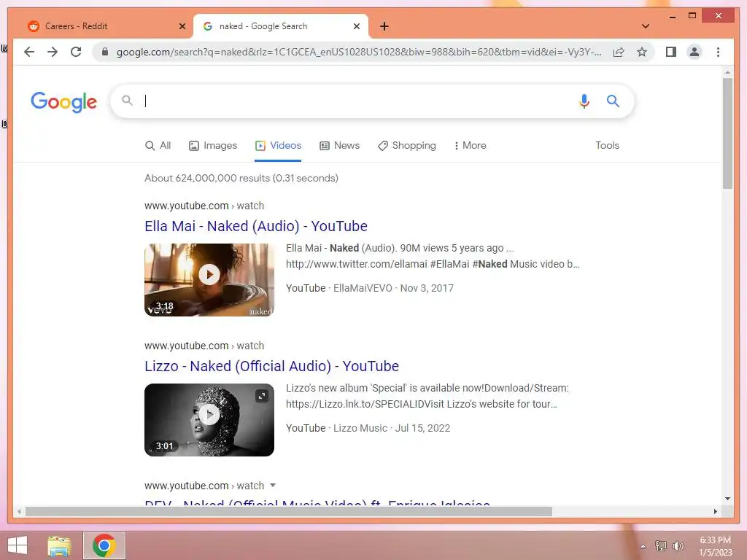747x560 pixels.
Task: Start voice search with the microphone
Action: pos(584,101)
